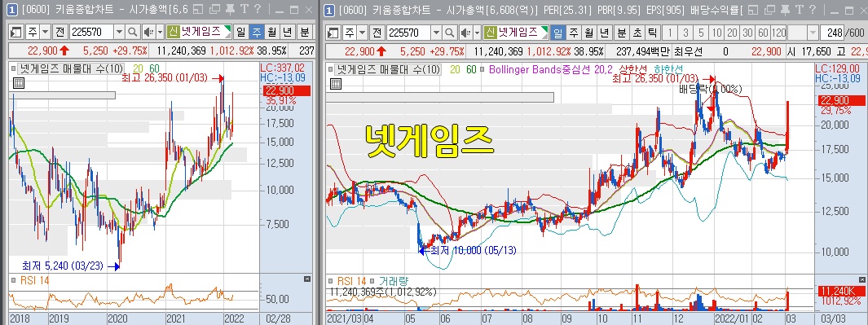This screenshot has height=325, width=868.
Task: Click window number 1 badge in left title bar
Action: (11, 10)
